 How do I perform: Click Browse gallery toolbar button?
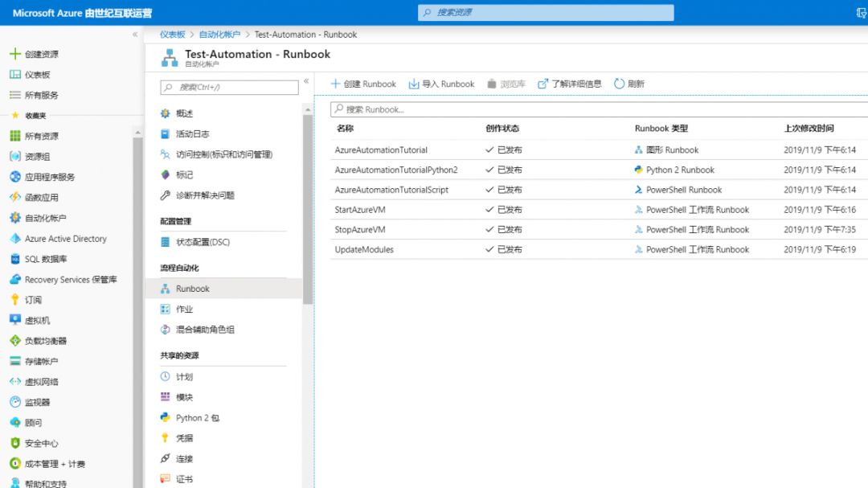tap(506, 84)
